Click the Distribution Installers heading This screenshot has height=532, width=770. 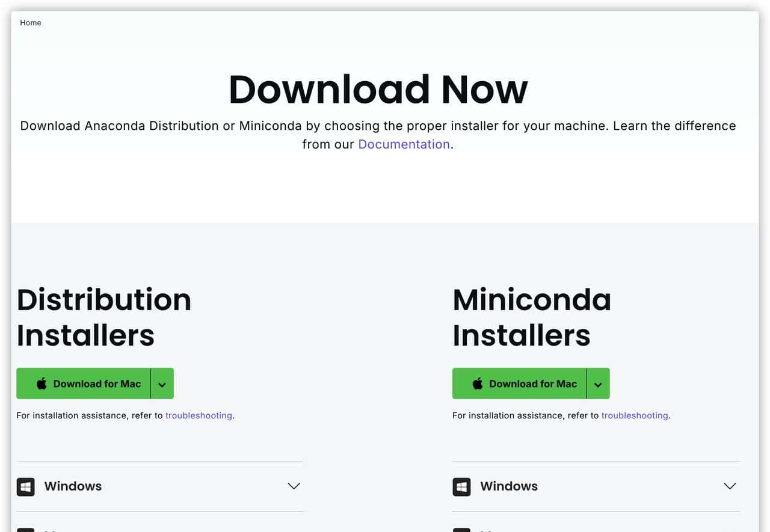tap(103, 317)
